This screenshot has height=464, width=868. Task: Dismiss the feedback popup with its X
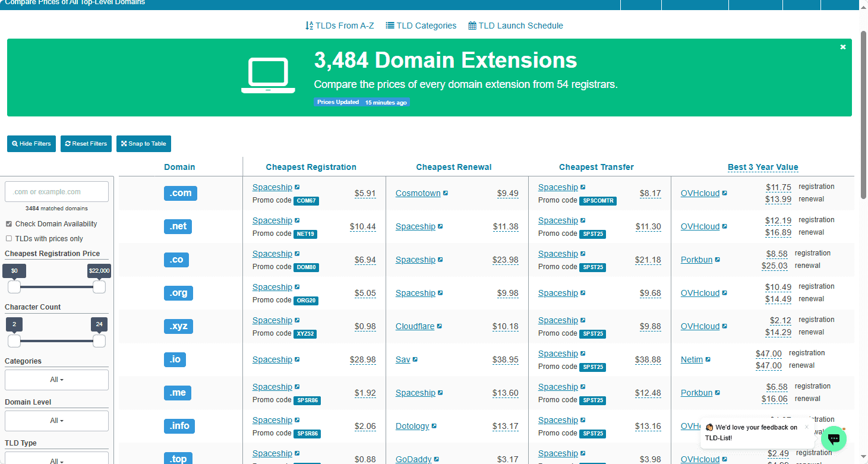tap(806, 427)
